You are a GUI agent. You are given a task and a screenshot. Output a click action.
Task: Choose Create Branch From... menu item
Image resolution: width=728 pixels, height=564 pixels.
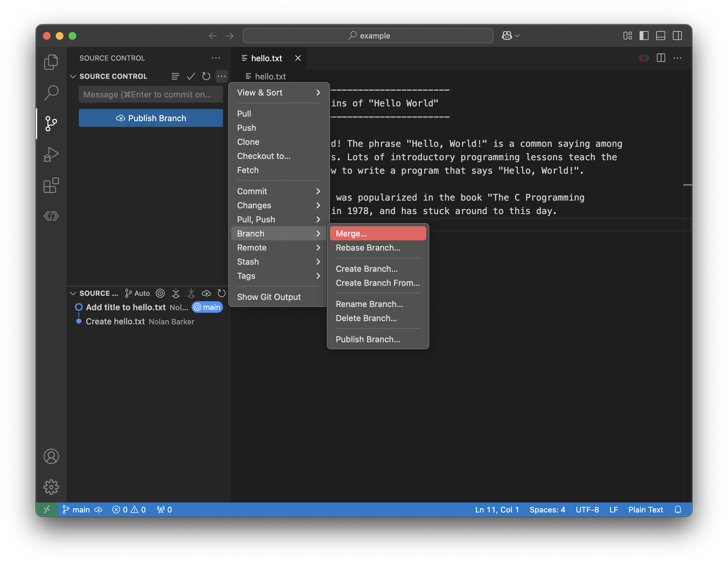coord(378,282)
